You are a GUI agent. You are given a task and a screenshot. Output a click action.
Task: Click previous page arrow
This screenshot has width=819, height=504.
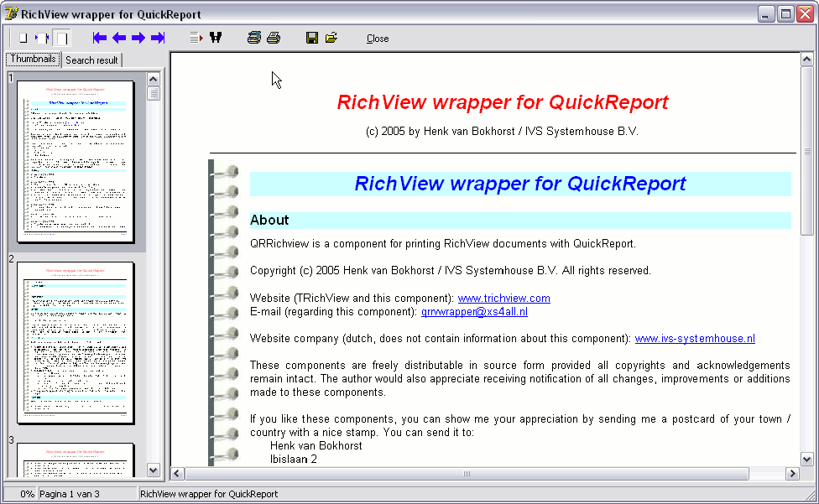point(119,38)
